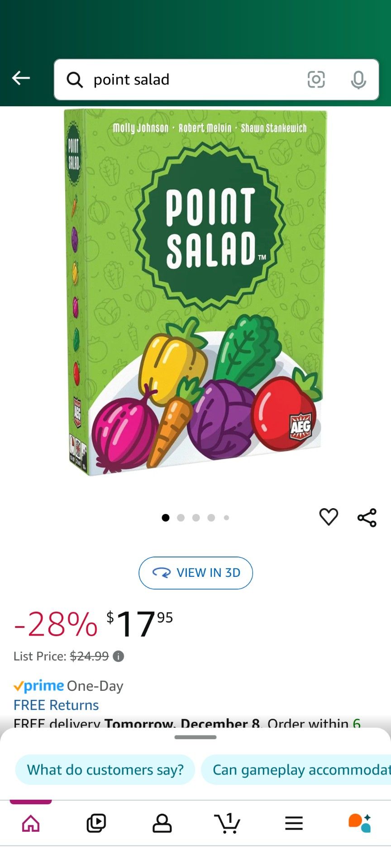Add Point Salad to favorites via heart
The width and height of the screenshot is (391, 868).
click(x=329, y=517)
